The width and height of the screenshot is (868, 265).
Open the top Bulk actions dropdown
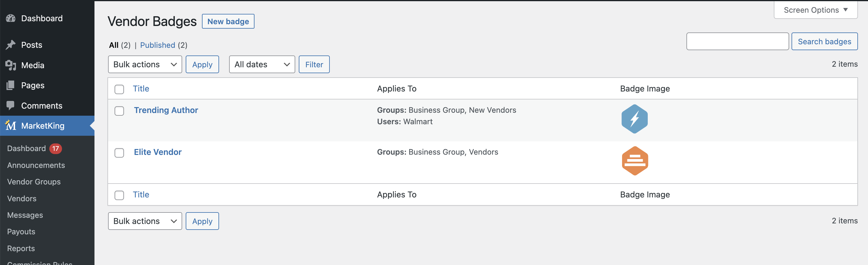click(145, 64)
